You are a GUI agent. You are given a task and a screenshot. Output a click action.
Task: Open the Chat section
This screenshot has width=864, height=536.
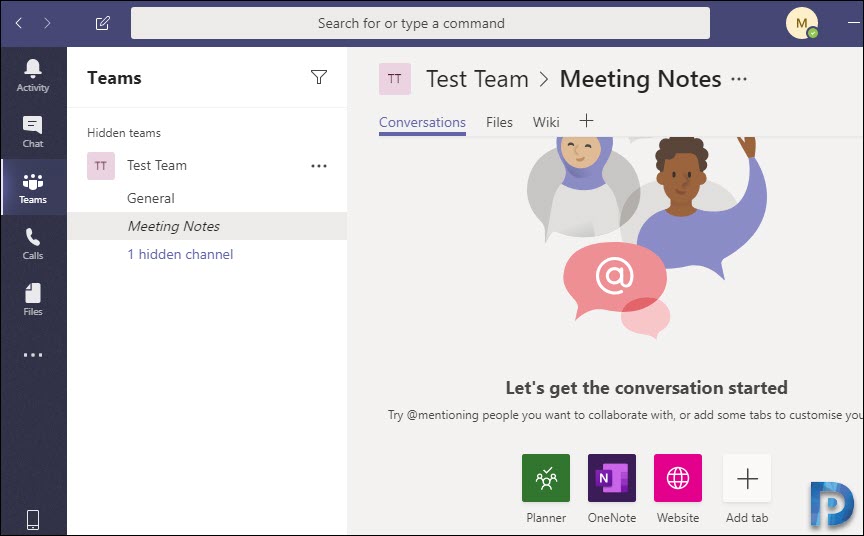(x=33, y=132)
